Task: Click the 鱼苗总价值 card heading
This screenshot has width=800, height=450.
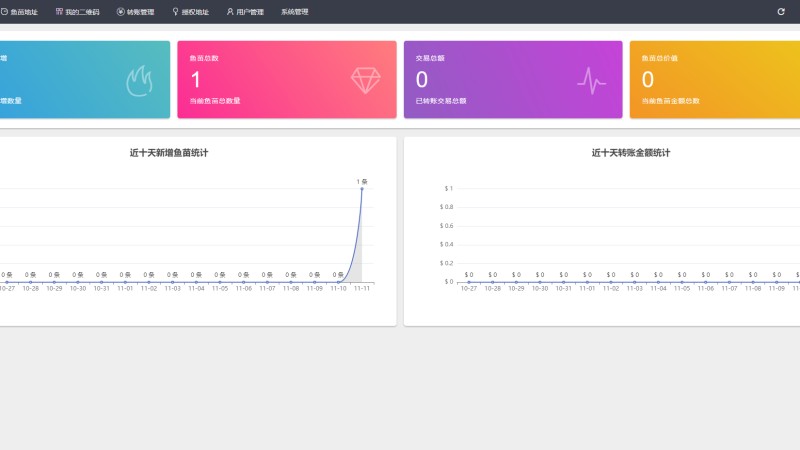Action: pyautogui.click(x=660, y=58)
